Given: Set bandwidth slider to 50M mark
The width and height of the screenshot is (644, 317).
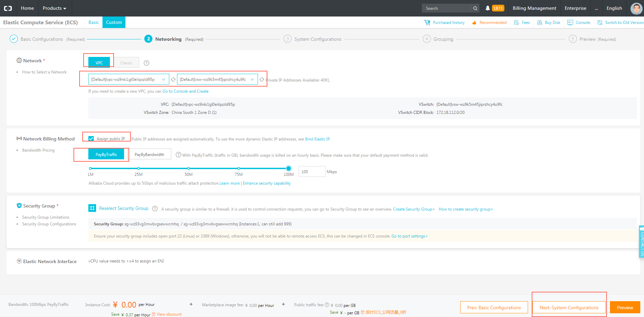Looking at the screenshot, I should pyautogui.click(x=188, y=168).
